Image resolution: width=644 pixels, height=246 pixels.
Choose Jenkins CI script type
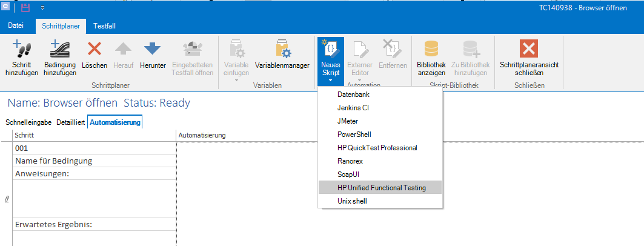(353, 108)
